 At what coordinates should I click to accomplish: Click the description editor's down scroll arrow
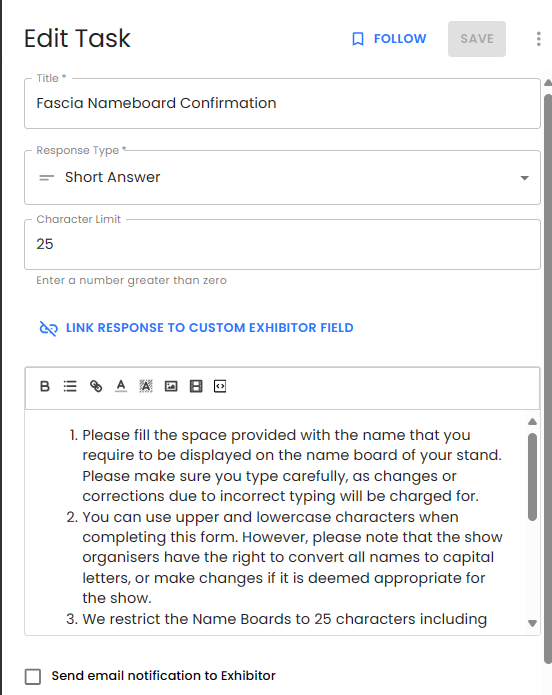click(x=532, y=623)
